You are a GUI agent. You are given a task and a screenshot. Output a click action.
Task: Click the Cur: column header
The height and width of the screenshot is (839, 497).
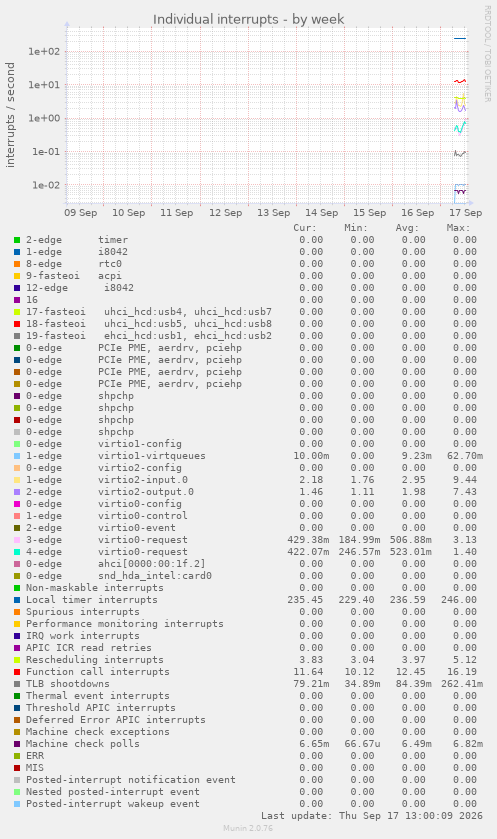(x=305, y=228)
